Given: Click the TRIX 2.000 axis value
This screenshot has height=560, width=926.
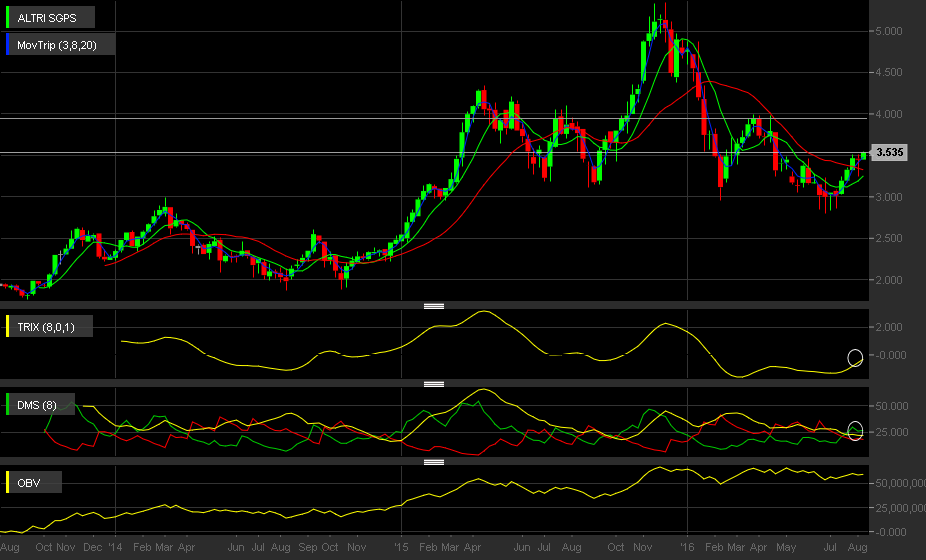Looking at the screenshot, I should pyautogui.click(x=889, y=327).
